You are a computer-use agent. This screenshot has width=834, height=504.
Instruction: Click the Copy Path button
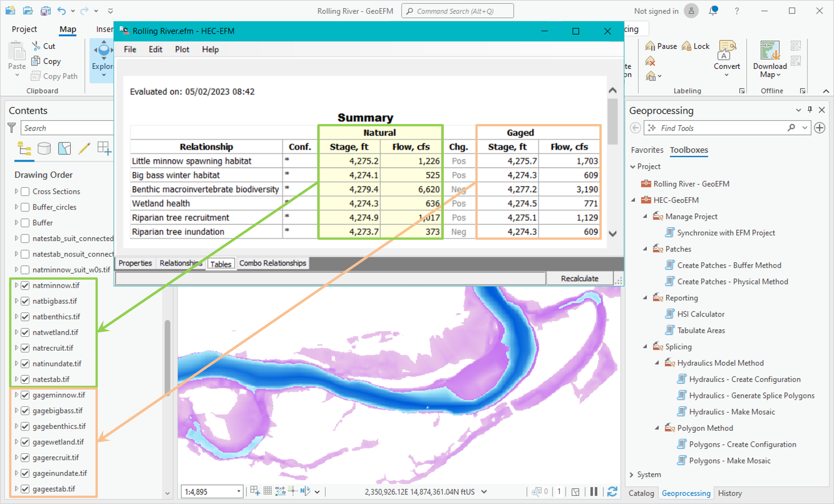tap(55, 76)
